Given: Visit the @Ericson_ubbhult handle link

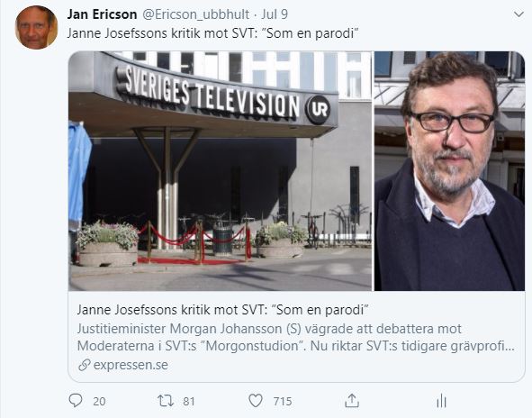Looking at the screenshot, I should tap(195, 14).
